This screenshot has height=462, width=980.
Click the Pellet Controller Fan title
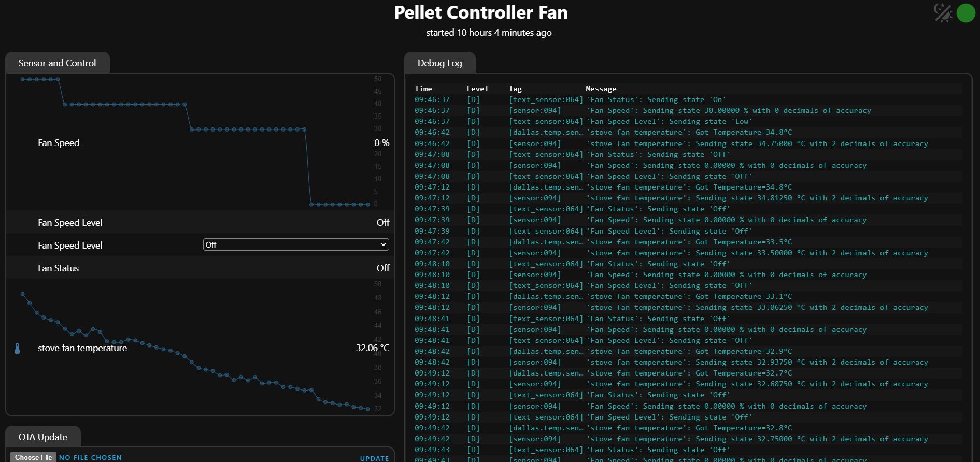tap(481, 12)
